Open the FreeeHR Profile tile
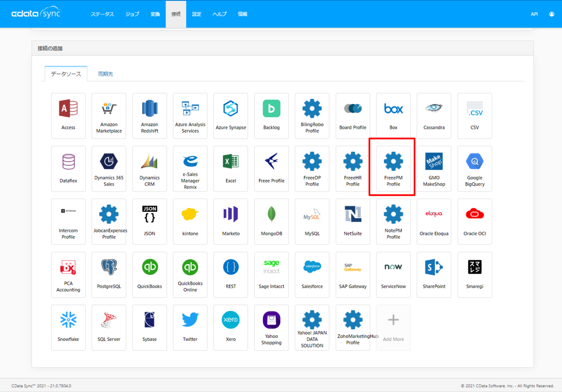The width and height of the screenshot is (562, 392). [353, 169]
